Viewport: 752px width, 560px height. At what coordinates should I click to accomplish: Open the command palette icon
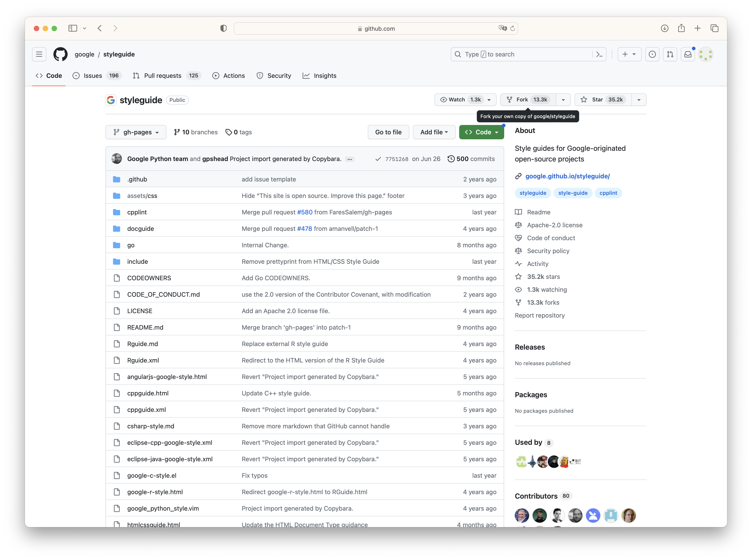click(599, 54)
